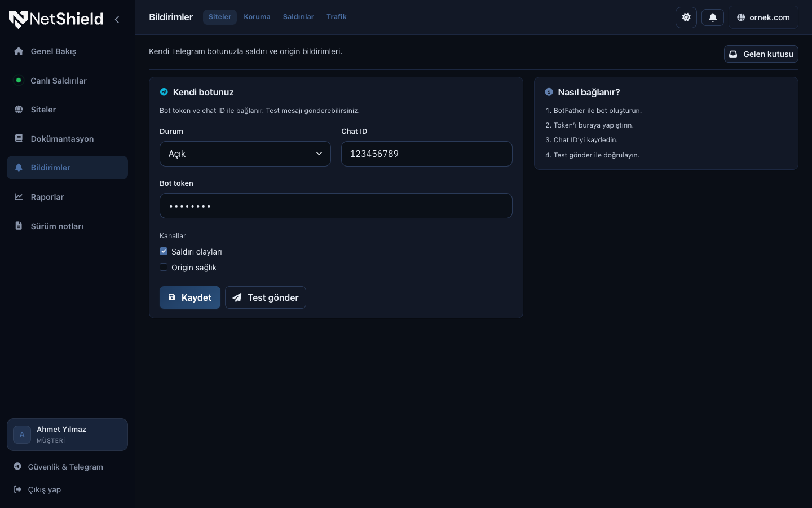The image size is (812, 508).
Task: Click the Genel Bakış sidebar label
Action: (x=54, y=51)
